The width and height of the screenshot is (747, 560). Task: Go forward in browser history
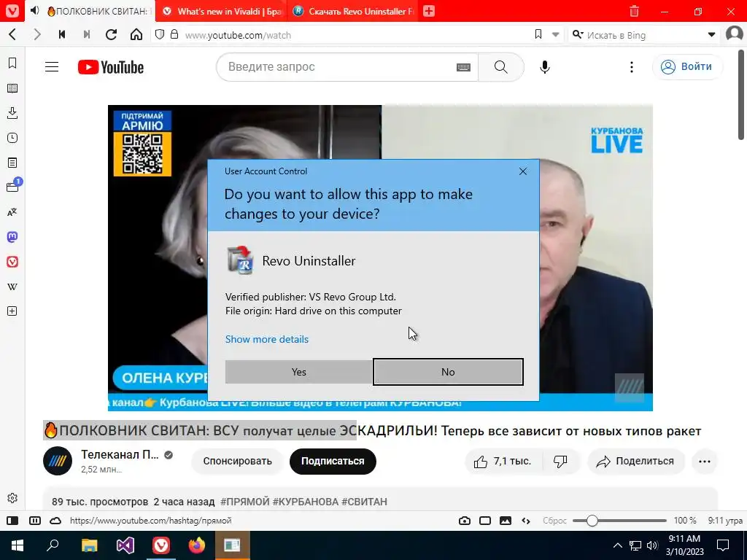[37, 35]
